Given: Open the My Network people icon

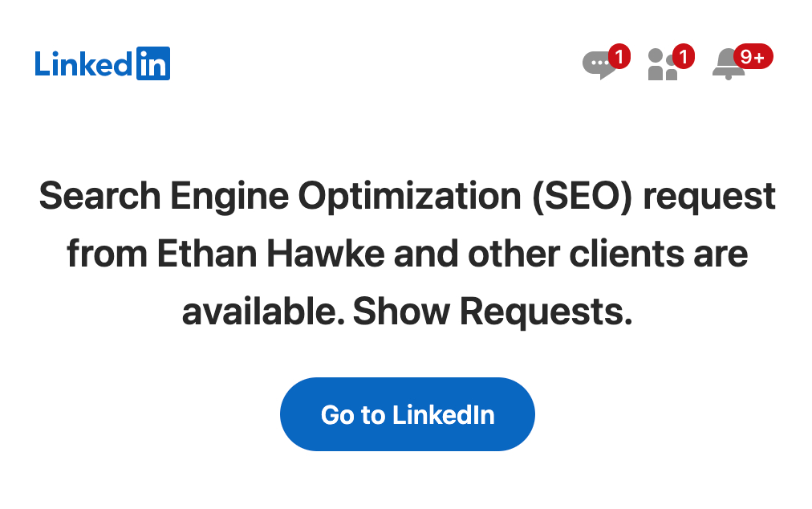Looking at the screenshot, I should [661, 66].
